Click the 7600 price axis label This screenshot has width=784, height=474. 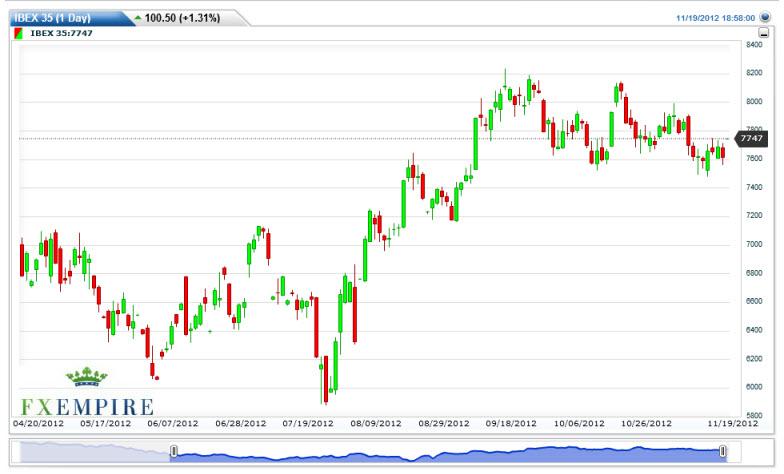(x=754, y=158)
